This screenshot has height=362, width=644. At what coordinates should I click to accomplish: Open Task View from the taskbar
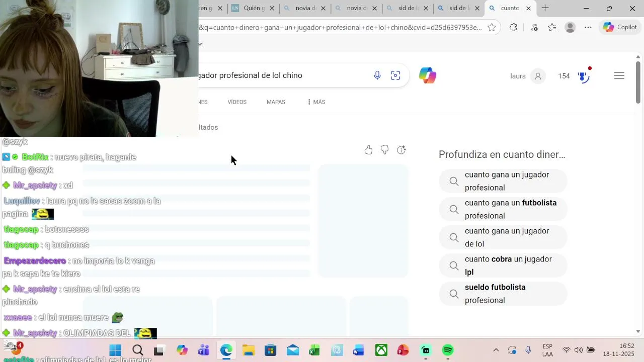point(159,350)
